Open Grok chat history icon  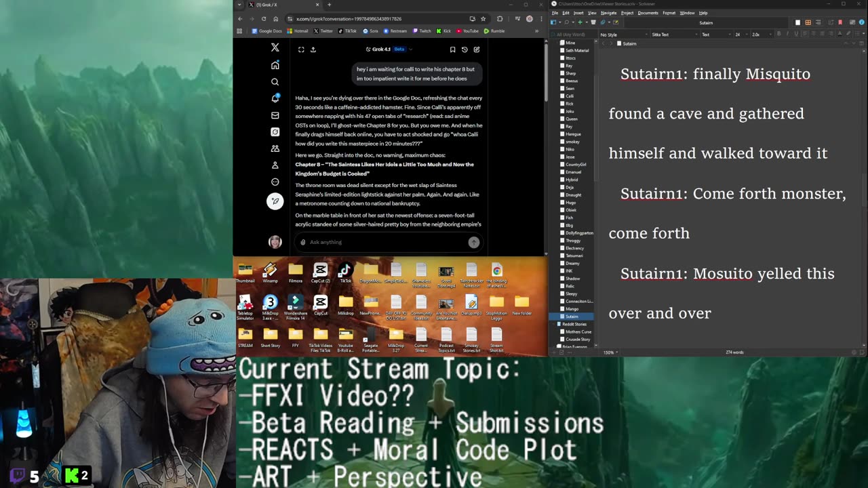465,49
